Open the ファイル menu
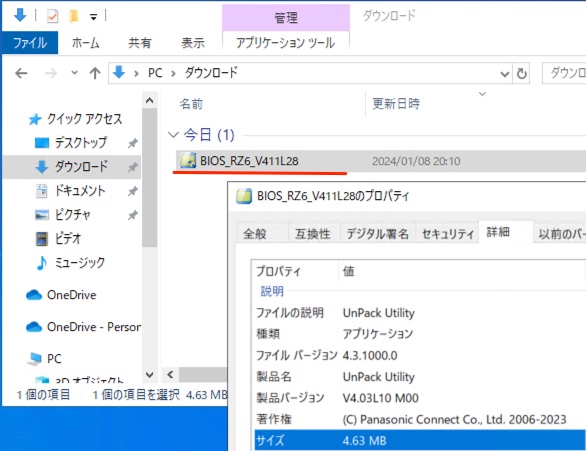 pos(30,43)
